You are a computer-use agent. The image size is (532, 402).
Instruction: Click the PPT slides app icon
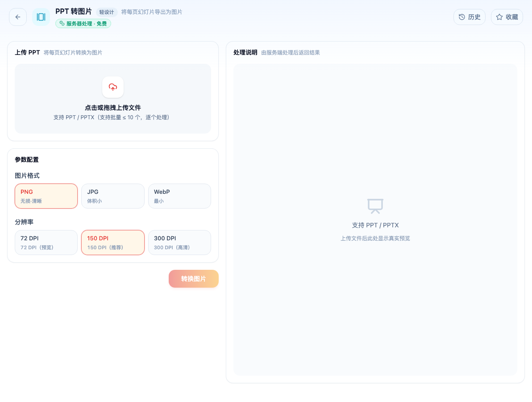tap(41, 17)
